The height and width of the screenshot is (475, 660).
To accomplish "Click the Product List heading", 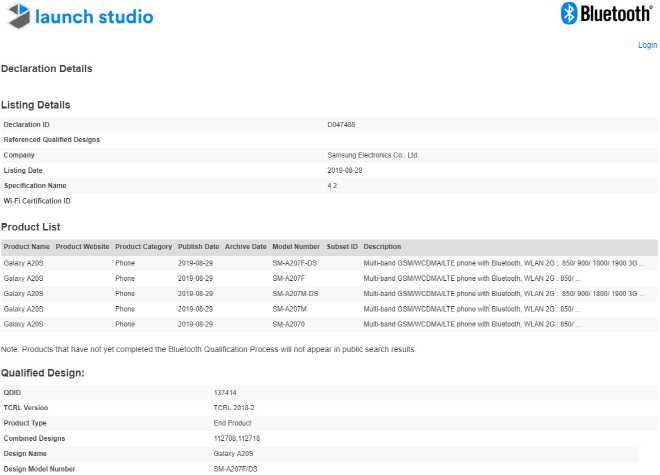I will pos(31,227).
